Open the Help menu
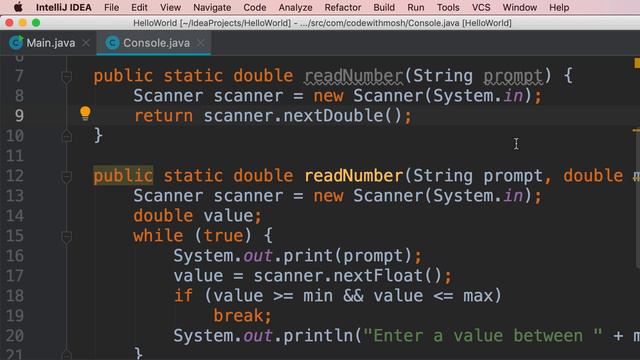 (559, 7)
